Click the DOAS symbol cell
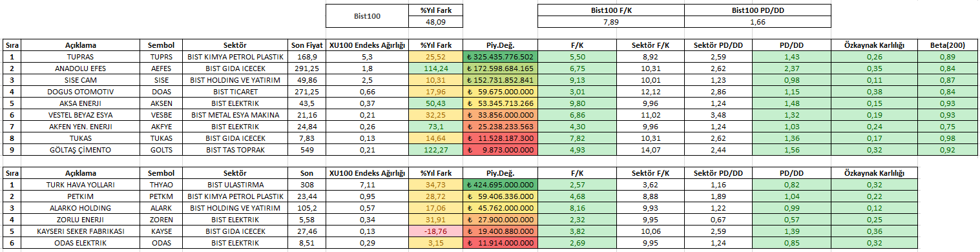The width and height of the screenshot is (980, 252). [x=161, y=92]
